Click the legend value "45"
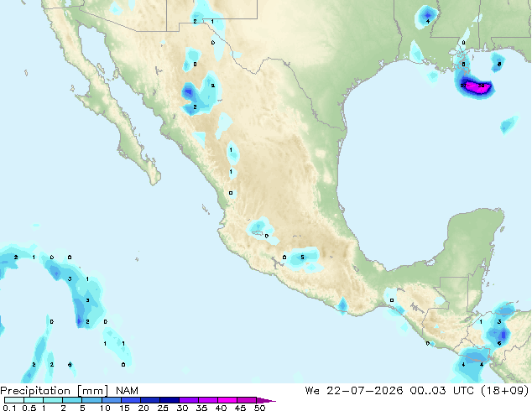This screenshot has width=532, height=411. click(240, 408)
